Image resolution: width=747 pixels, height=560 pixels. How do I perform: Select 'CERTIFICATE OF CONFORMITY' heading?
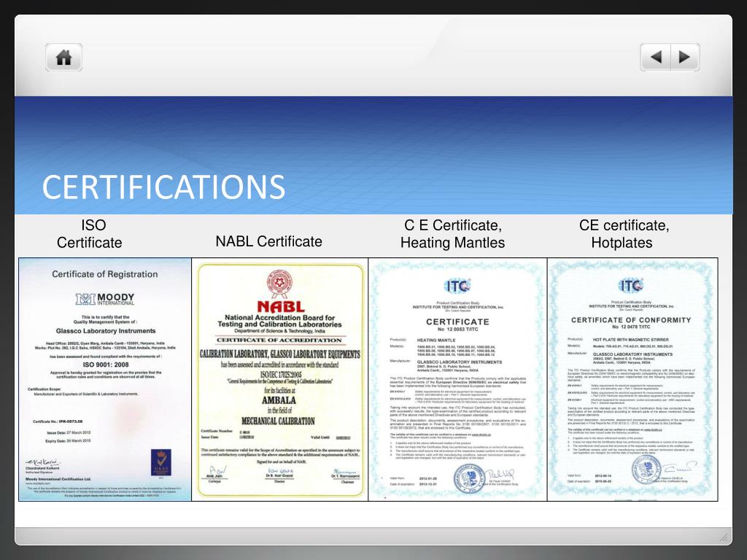click(631, 320)
